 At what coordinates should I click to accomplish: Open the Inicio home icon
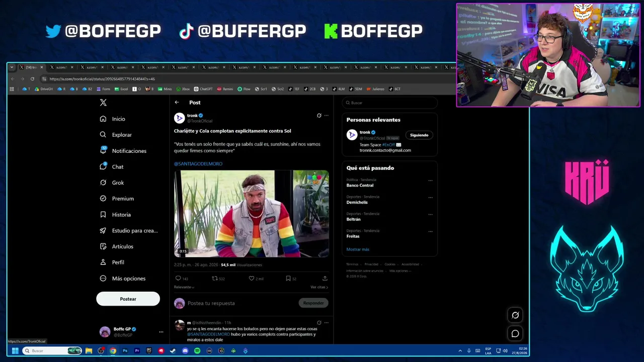(103, 119)
